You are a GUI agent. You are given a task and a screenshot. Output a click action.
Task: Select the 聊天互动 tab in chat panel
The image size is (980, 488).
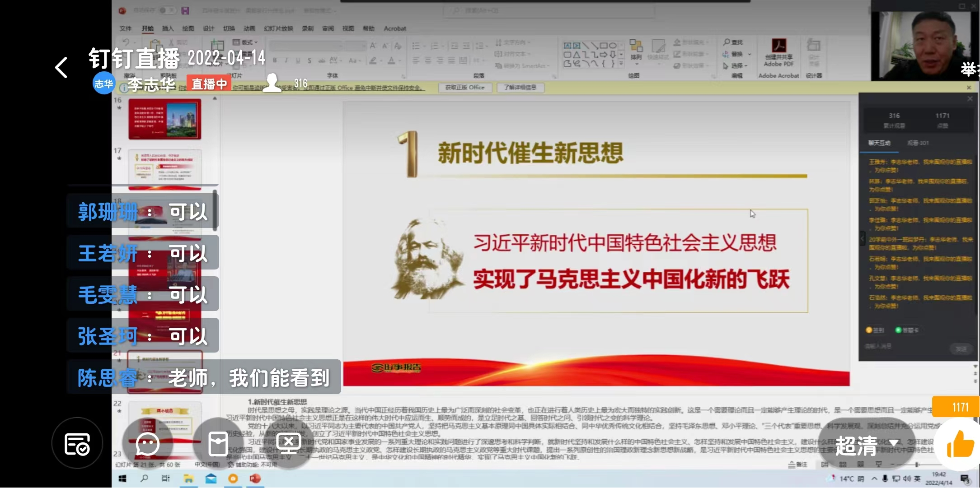tap(879, 143)
